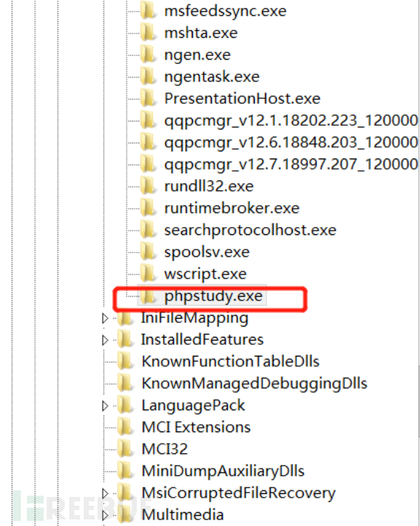420x526 pixels.
Task: Select the msfeedssync.exe key
Action: pyautogui.click(x=225, y=11)
